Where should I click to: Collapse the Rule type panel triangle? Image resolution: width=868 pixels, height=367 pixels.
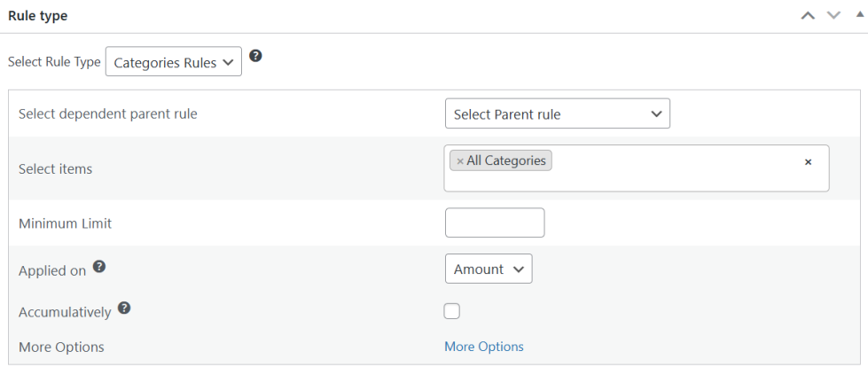click(x=858, y=16)
